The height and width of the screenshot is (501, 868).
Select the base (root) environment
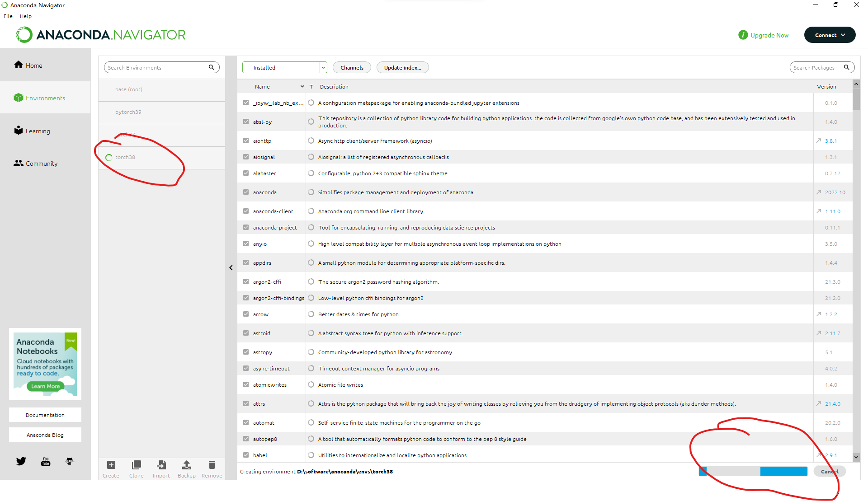[162, 89]
